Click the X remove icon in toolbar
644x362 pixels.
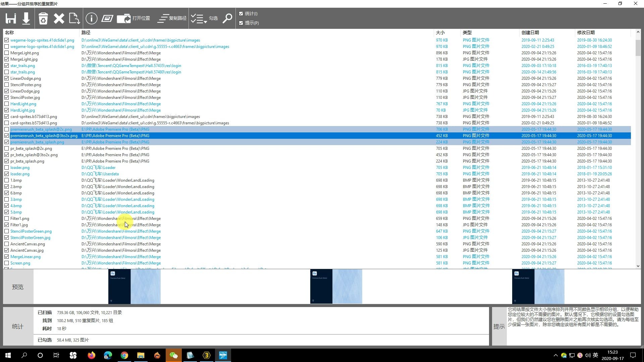coord(59,18)
